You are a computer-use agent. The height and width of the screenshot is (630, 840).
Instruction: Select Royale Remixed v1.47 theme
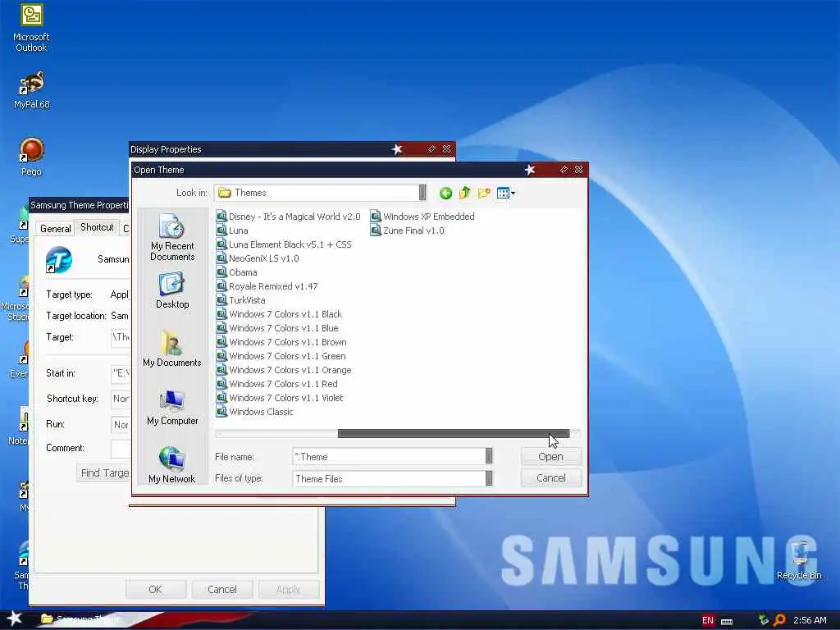pos(267,286)
